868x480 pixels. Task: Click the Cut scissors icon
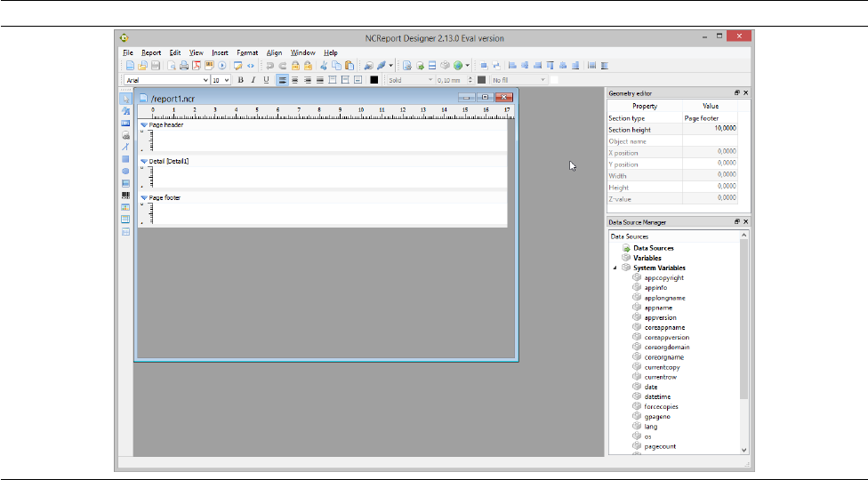tap(325, 66)
